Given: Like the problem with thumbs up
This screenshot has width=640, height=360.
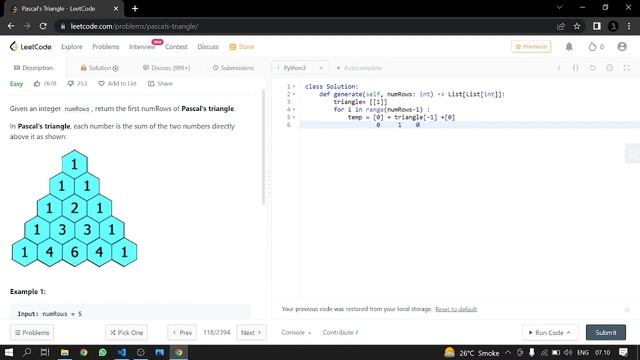Looking at the screenshot, I should click(x=37, y=83).
